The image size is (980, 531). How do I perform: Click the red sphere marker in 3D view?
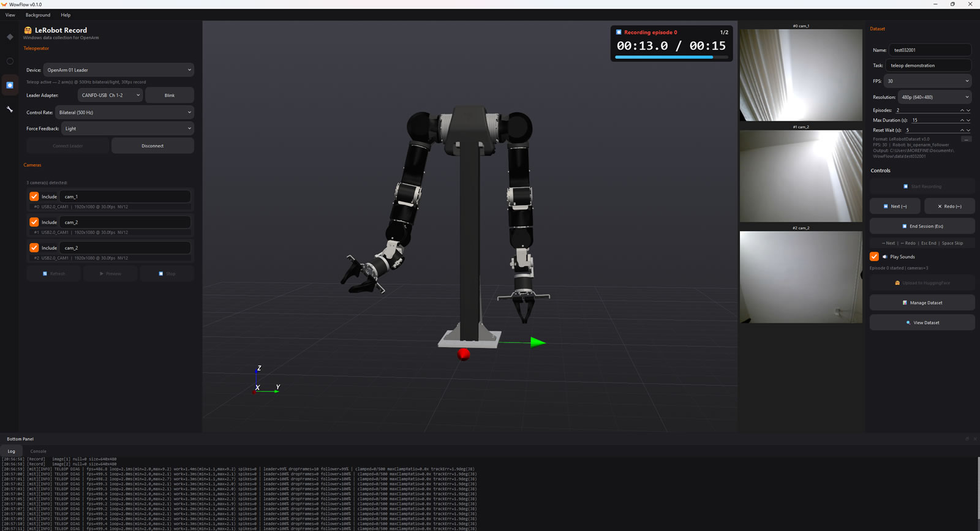464,354
